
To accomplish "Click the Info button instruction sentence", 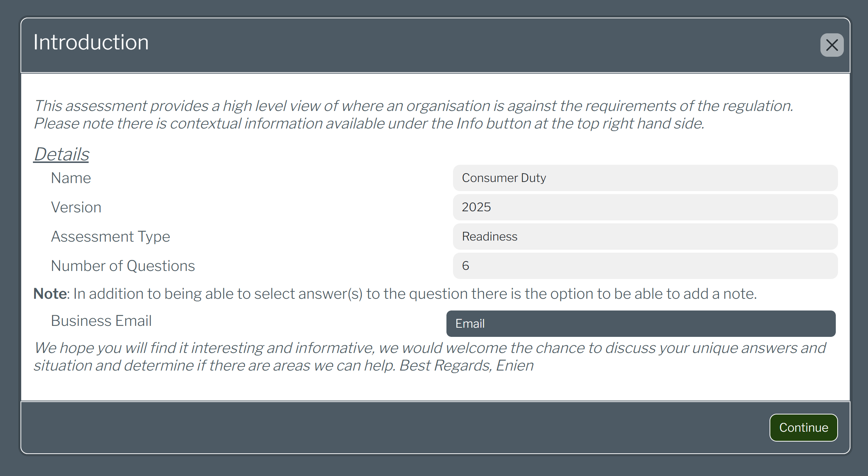I will coord(369,123).
